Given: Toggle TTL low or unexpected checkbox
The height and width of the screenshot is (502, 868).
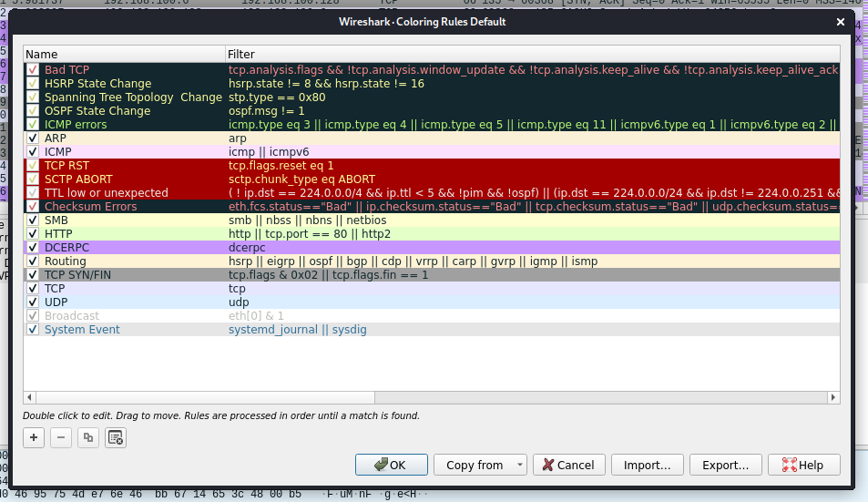Looking at the screenshot, I should click(33, 192).
